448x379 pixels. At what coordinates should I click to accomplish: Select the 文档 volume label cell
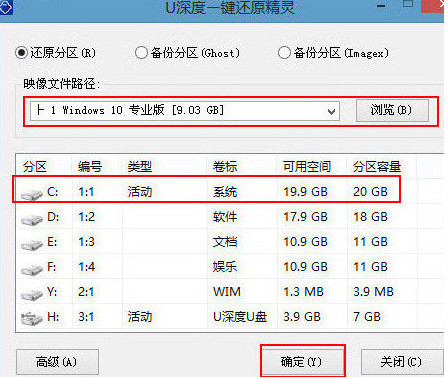point(225,242)
